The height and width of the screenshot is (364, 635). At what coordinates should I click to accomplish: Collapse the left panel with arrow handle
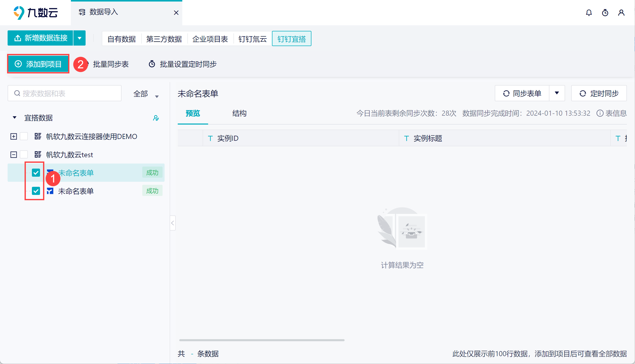point(173,223)
